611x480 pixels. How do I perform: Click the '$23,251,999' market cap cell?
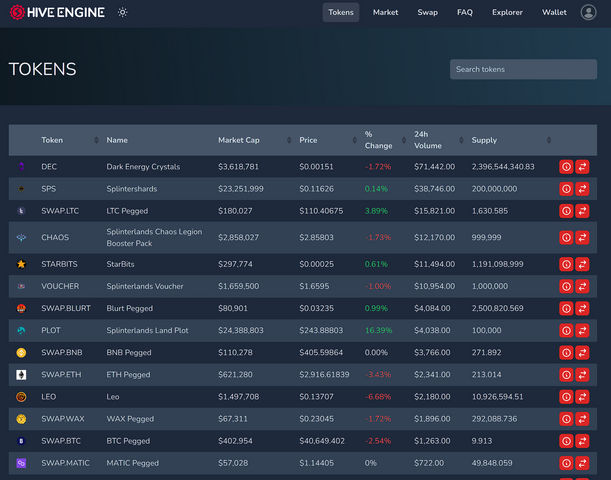[x=240, y=189]
